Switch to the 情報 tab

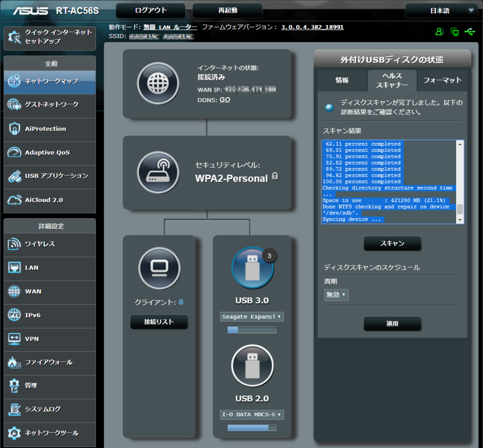tap(342, 80)
